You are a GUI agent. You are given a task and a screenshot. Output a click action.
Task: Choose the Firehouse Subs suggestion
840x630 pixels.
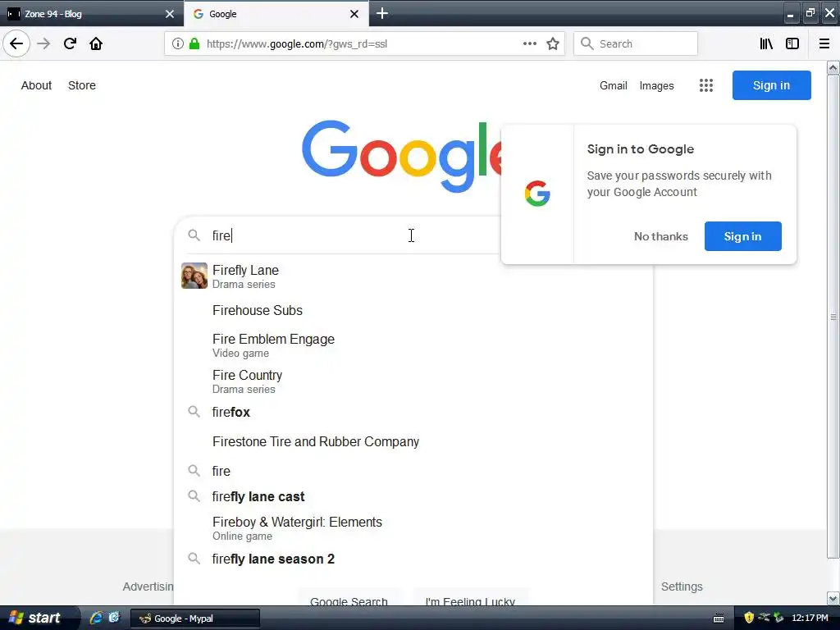413,310
